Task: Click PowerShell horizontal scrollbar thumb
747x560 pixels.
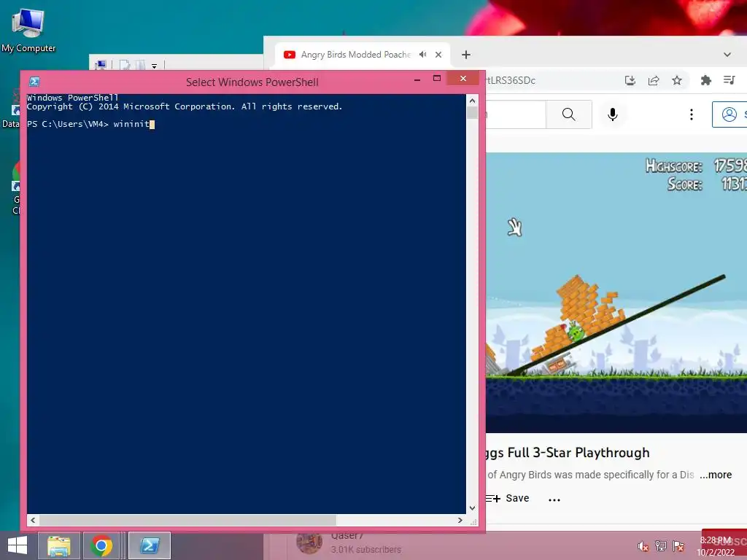Action: (x=187, y=520)
